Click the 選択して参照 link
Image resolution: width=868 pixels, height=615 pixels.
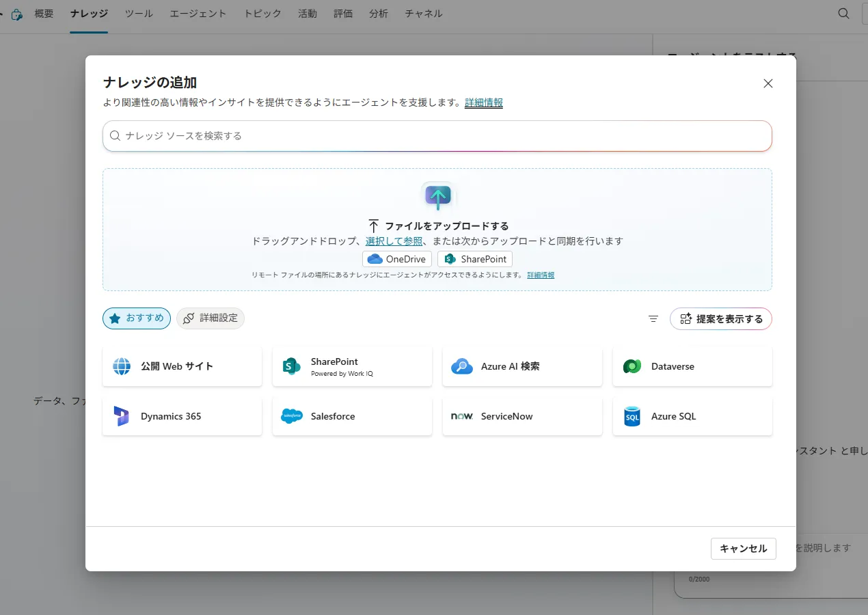tap(394, 241)
